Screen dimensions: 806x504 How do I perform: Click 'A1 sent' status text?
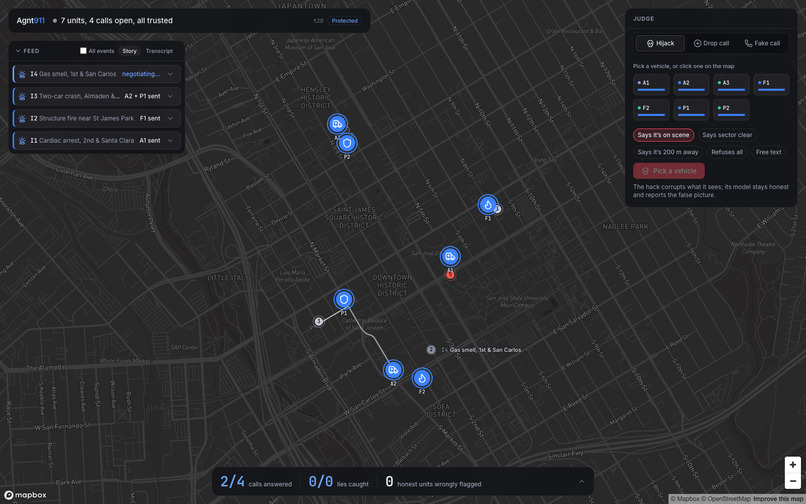coord(150,140)
